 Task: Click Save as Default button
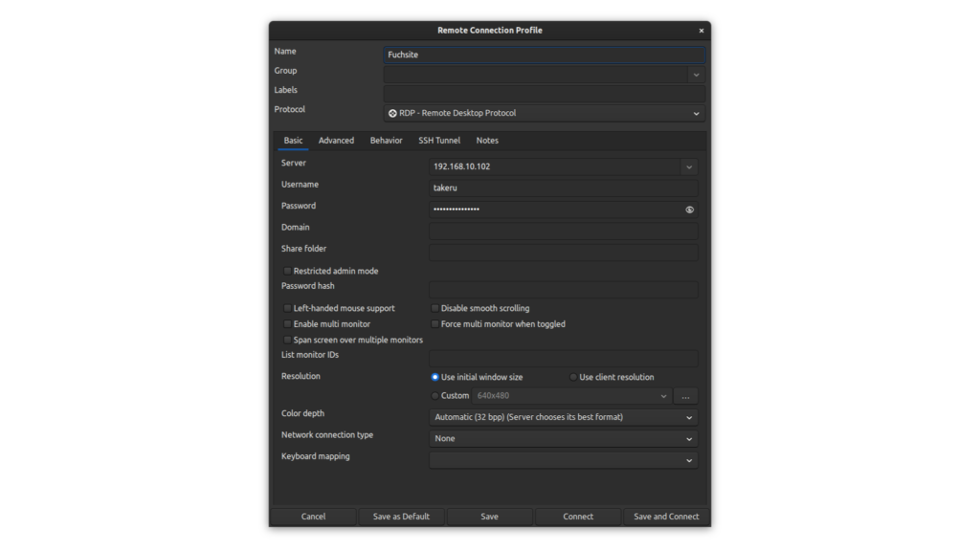(401, 517)
